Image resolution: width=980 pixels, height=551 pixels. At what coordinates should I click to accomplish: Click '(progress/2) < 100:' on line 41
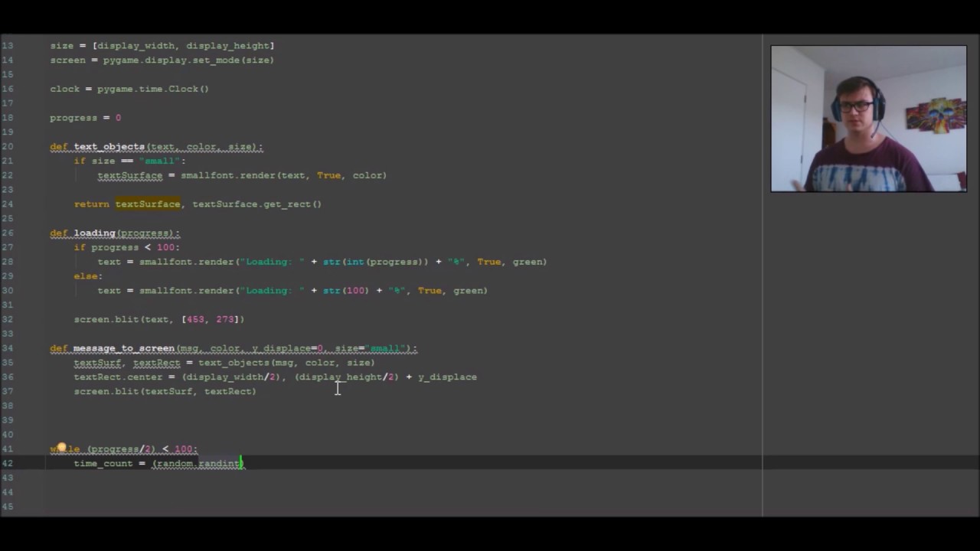coord(142,449)
